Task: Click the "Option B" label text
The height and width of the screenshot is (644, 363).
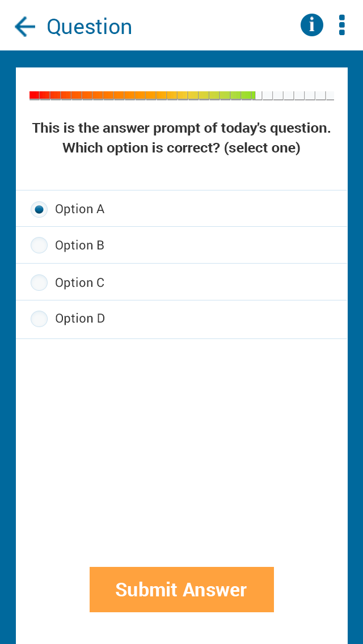Action: click(79, 245)
